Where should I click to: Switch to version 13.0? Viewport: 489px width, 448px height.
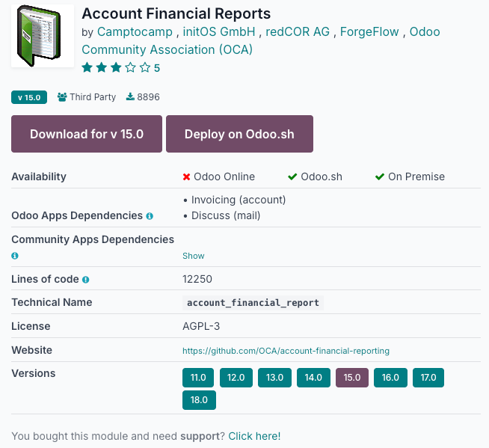click(274, 378)
